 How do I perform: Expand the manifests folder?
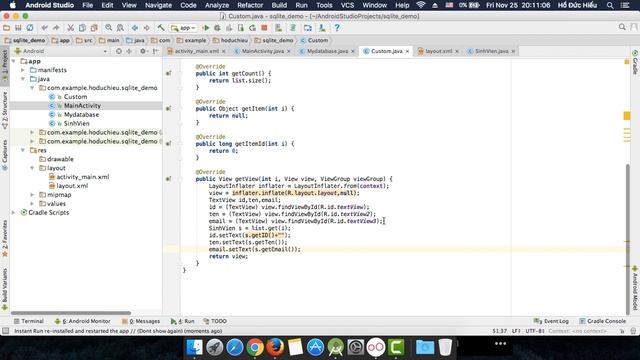click(23, 70)
